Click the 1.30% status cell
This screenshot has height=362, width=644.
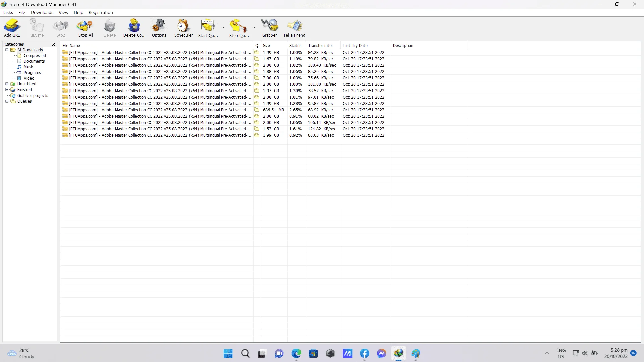[296, 90]
